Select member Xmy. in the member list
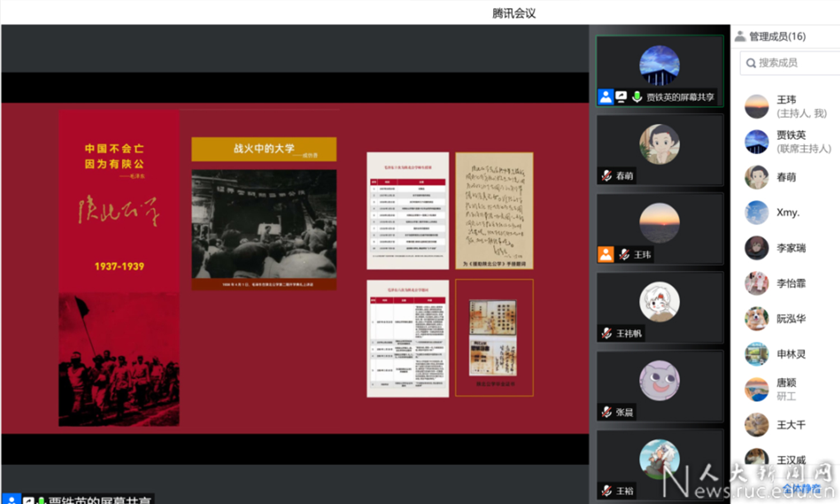This screenshot has height=504, width=840. [x=787, y=213]
